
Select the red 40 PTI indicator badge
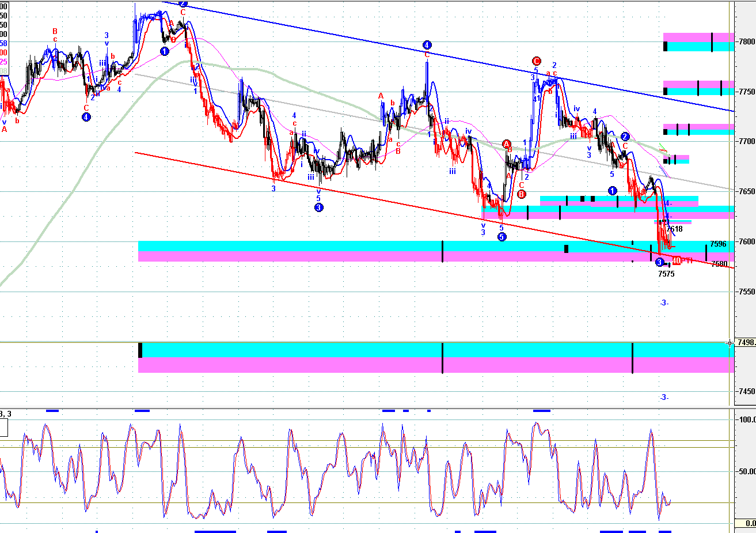click(682, 261)
